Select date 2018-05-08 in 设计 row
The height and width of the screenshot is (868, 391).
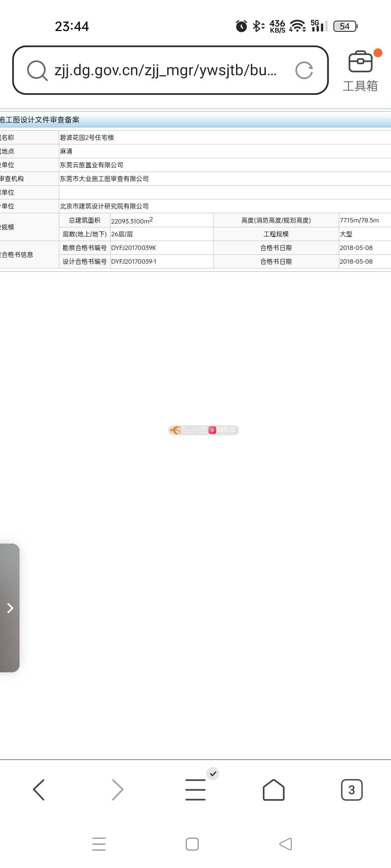(356, 261)
